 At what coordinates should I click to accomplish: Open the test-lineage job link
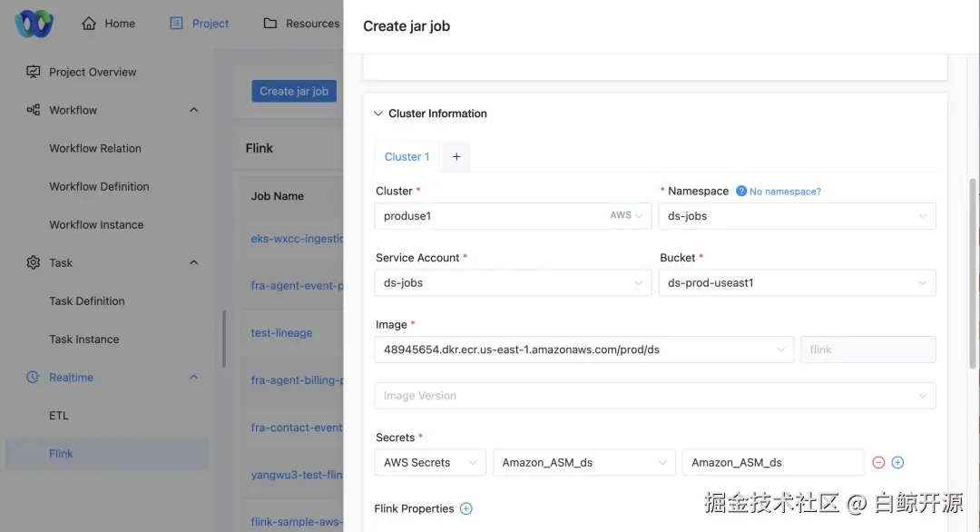tap(281, 332)
